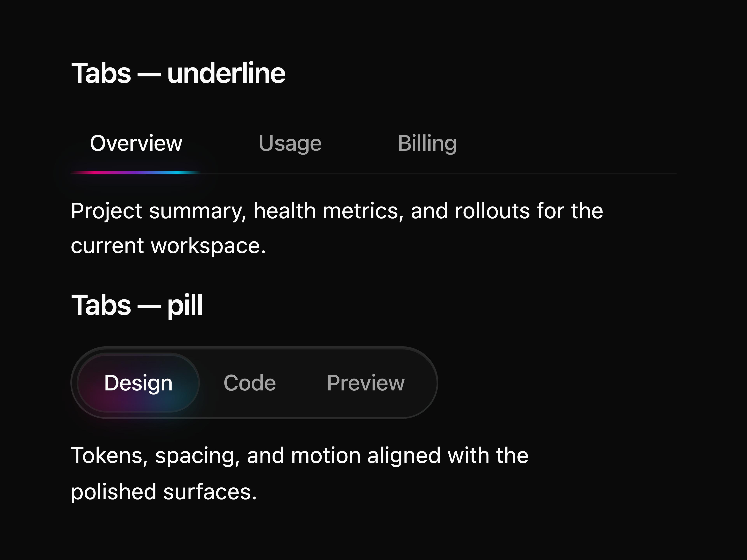Click the word 'aligned' in the pill description

click(x=404, y=456)
